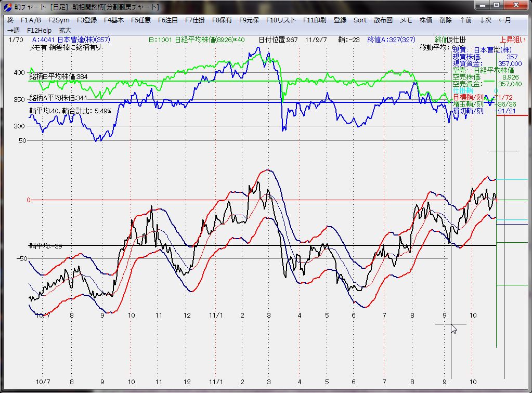Click the 空売資金 357,040 line
The height and width of the screenshot is (393, 532).
click(487, 84)
